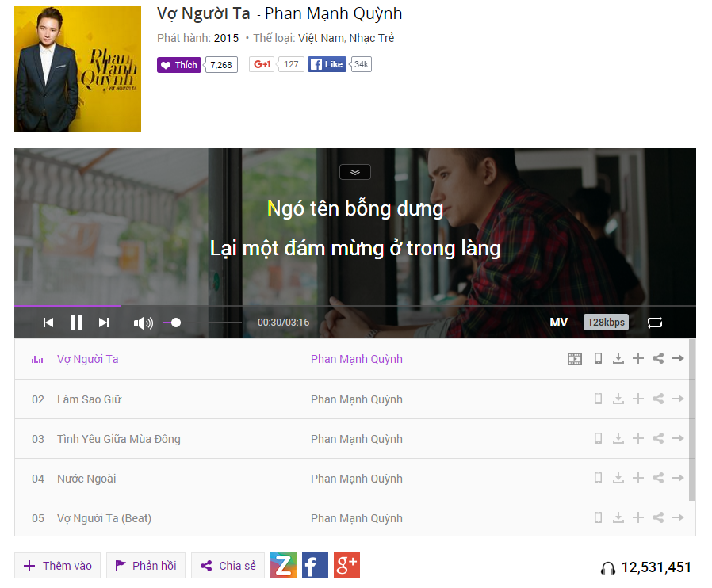Click Phản hồi feedback button
This screenshot has width=712, height=588.
point(146,565)
